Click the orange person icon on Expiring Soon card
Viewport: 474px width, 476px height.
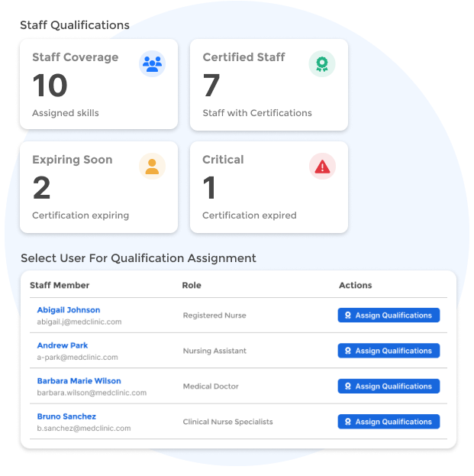pyautogui.click(x=152, y=166)
